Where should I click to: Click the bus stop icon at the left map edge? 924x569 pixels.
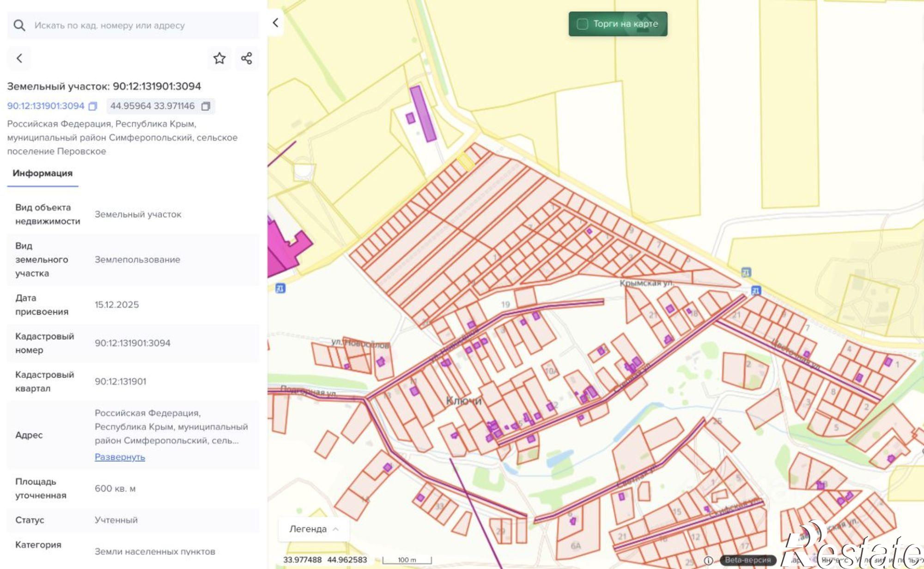coord(280,288)
